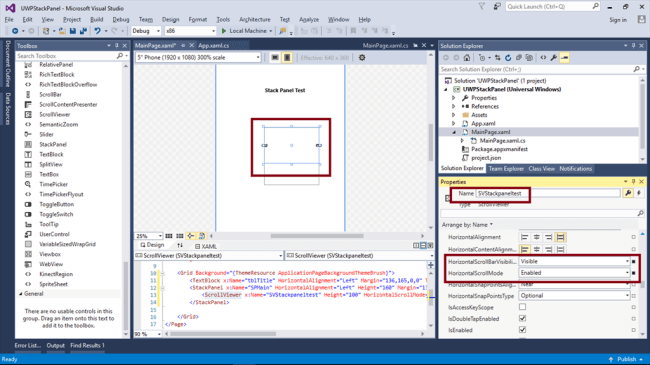The image size is (650, 365).
Task: Open the designer settings gear icon
Action: tap(362, 58)
